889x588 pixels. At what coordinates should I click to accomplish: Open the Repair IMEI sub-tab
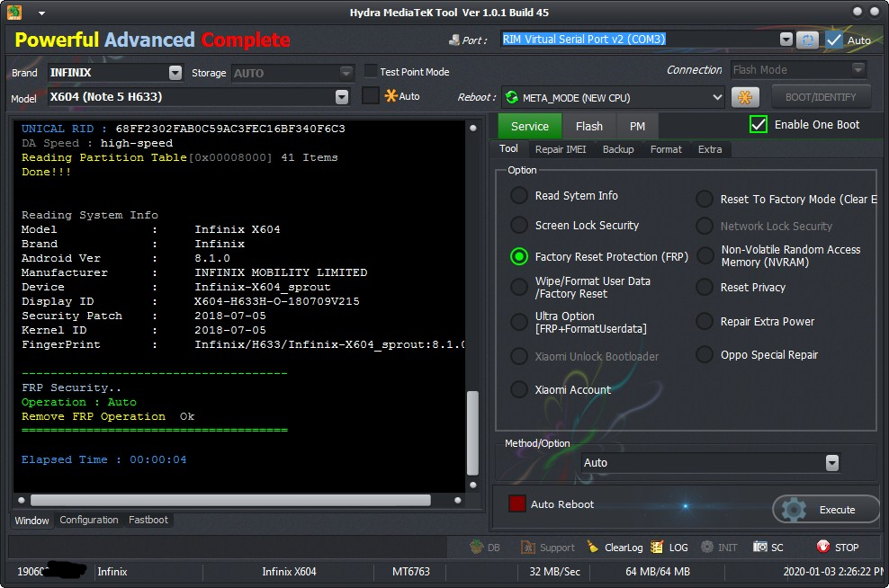pyautogui.click(x=561, y=149)
